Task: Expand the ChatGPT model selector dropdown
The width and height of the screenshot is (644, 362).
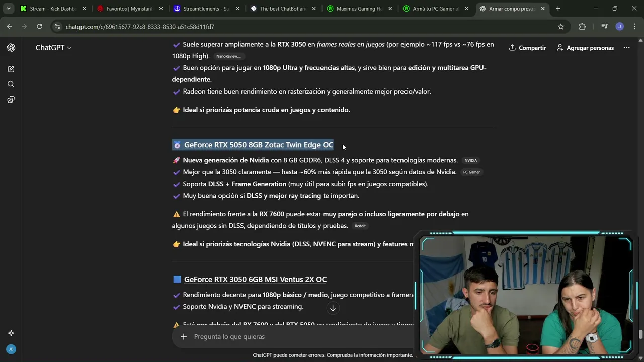Action: tap(54, 48)
